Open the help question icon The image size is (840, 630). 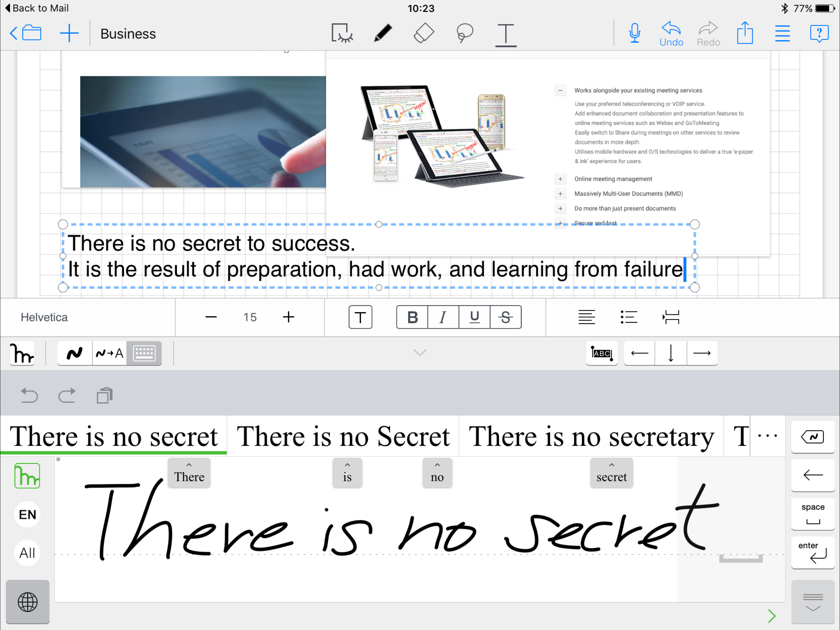coord(819,34)
